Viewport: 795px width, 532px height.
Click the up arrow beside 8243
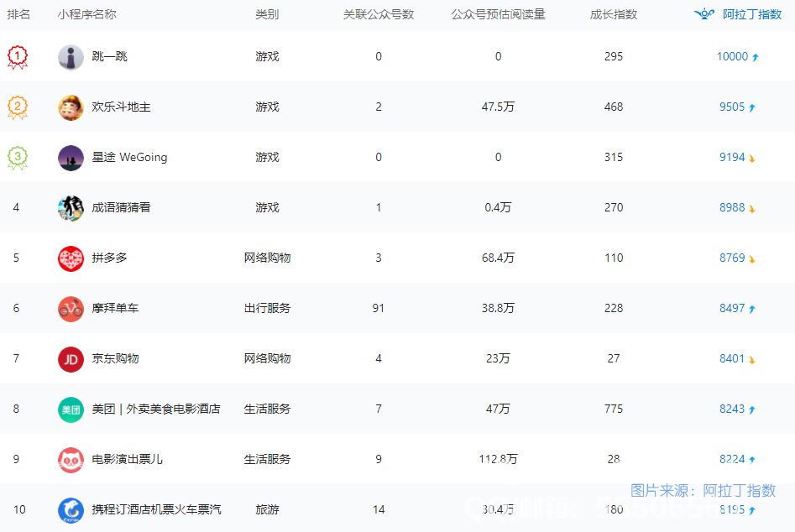coord(752,409)
